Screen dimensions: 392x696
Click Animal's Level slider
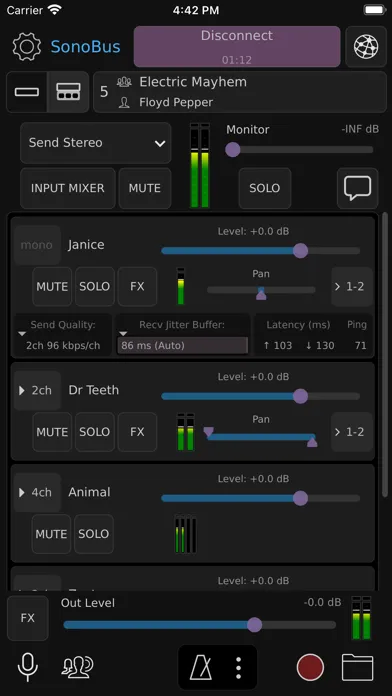261,498
